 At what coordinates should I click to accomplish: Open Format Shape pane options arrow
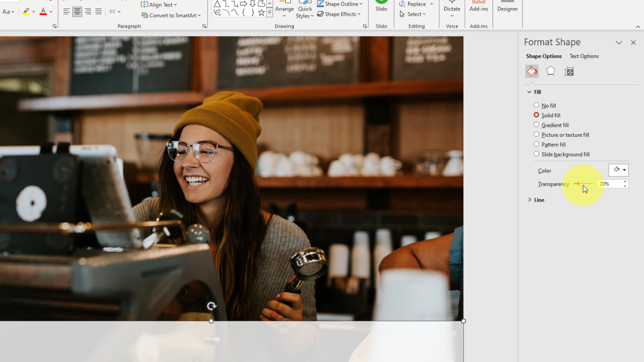(x=619, y=43)
